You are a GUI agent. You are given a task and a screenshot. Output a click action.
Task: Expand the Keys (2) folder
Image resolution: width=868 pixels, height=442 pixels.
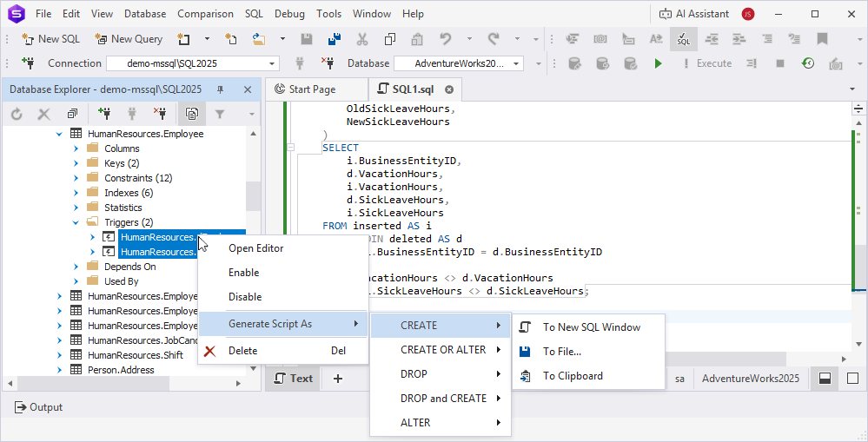pos(76,163)
